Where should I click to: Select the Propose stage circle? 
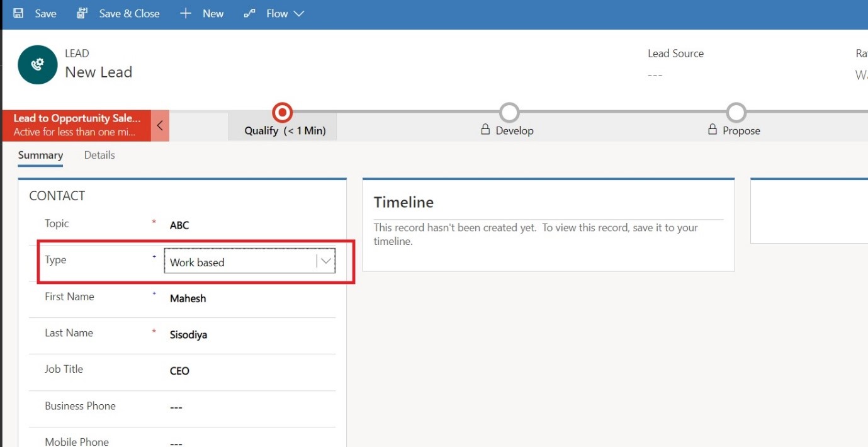tap(736, 113)
